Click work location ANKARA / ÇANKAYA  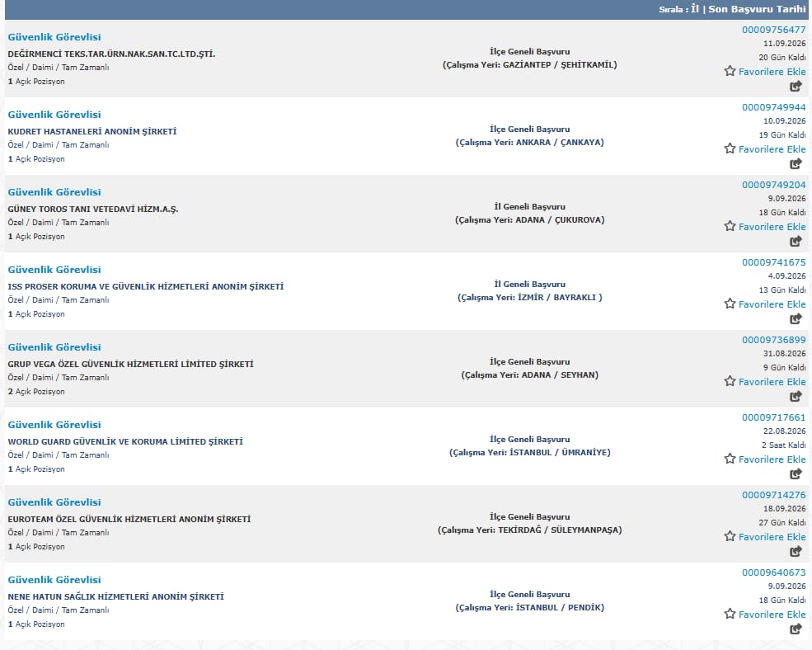coord(530,142)
